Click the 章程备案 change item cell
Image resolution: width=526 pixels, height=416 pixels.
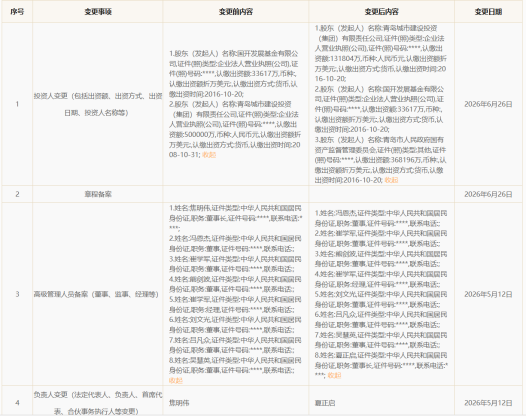click(98, 194)
